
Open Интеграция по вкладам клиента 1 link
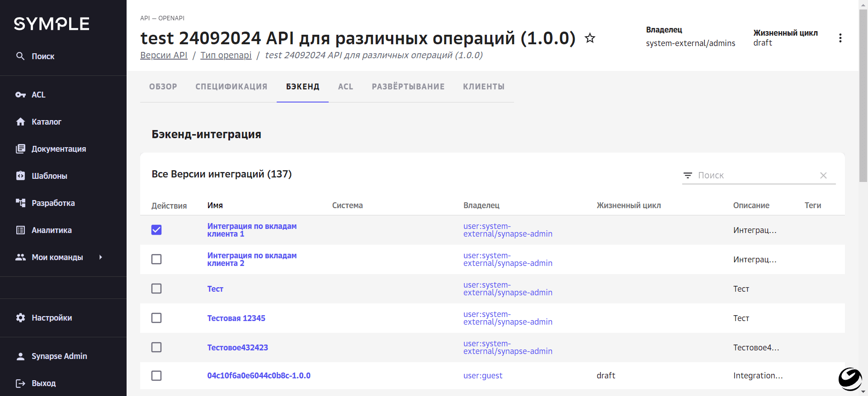pyautogui.click(x=252, y=230)
